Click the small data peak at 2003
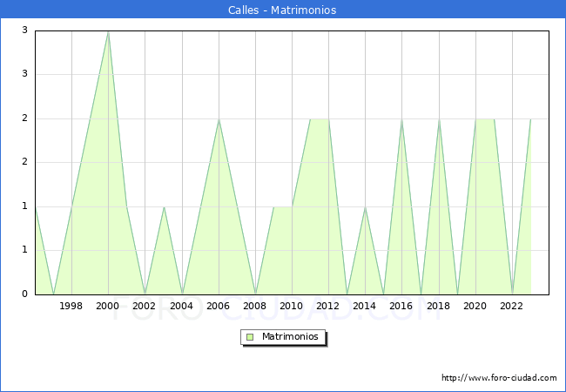The height and width of the screenshot is (392, 566). (x=165, y=207)
